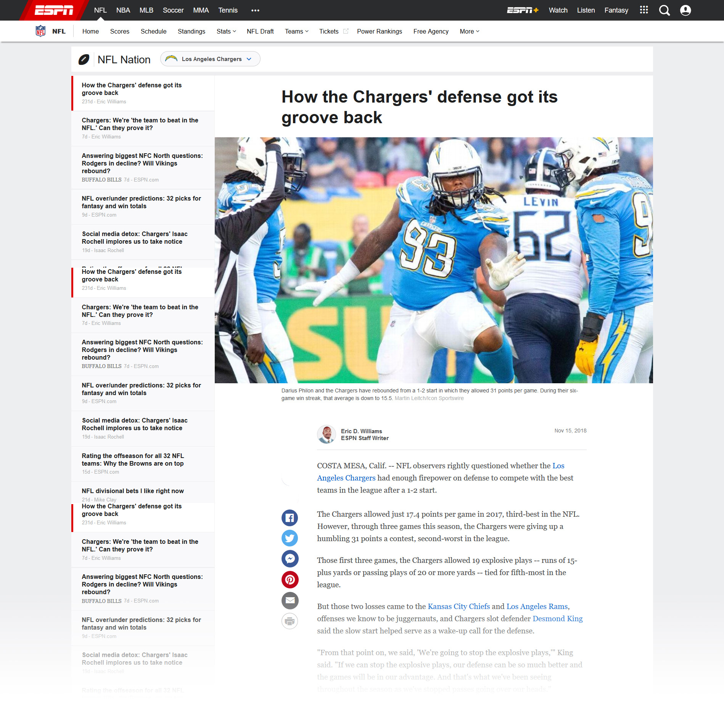Click the ESPN logo
The image size is (724, 728).
click(54, 10)
